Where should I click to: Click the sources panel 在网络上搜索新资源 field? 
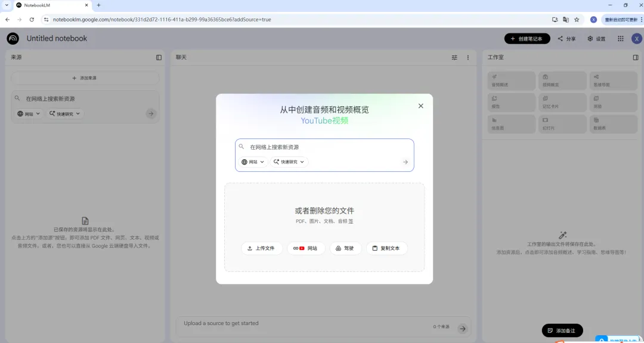85,98
